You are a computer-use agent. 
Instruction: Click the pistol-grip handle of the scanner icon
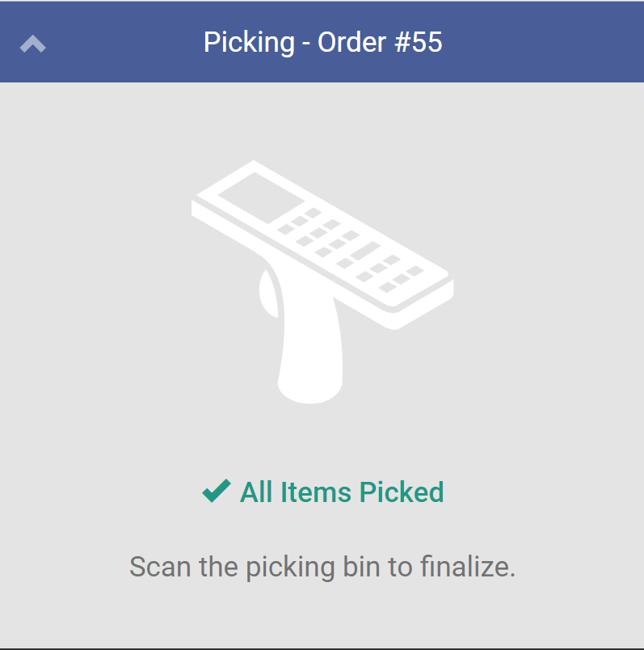tap(313, 356)
